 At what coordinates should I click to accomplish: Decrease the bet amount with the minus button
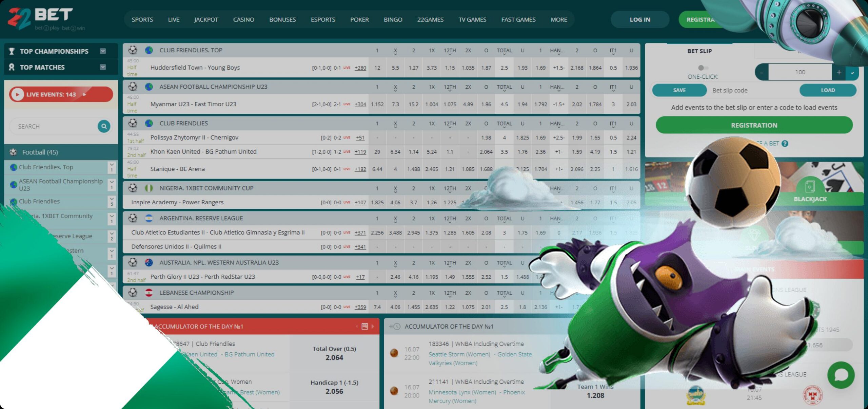click(x=762, y=72)
